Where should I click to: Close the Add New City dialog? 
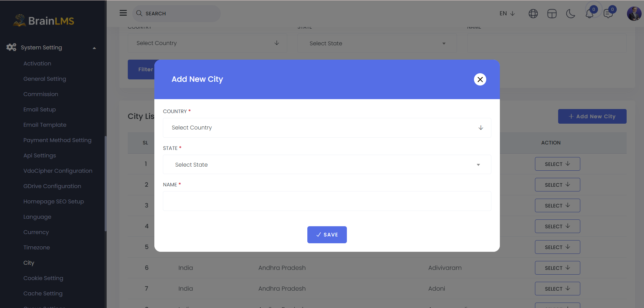point(480,79)
